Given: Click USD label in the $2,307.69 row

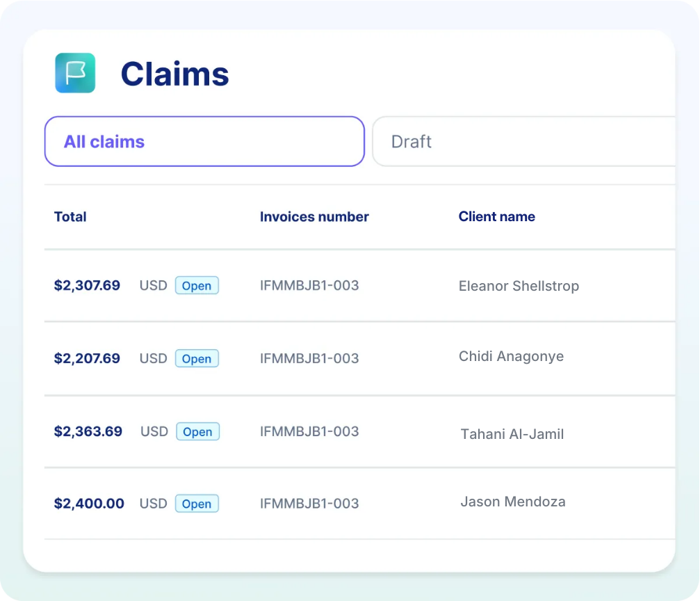Looking at the screenshot, I should [153, 285].
